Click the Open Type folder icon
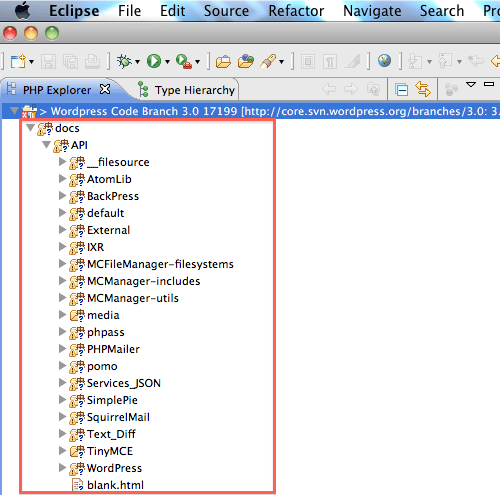This screenshot has height=495, width=500. coord(223,62)
